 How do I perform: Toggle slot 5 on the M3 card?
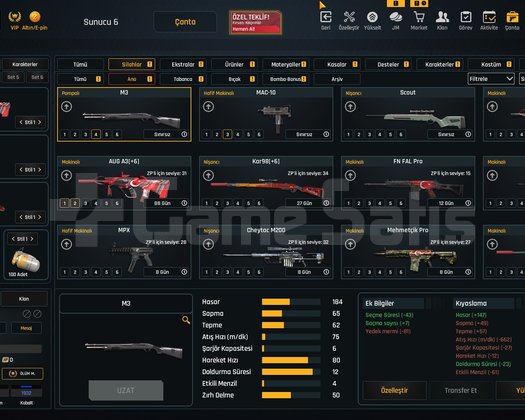point(106,134)
